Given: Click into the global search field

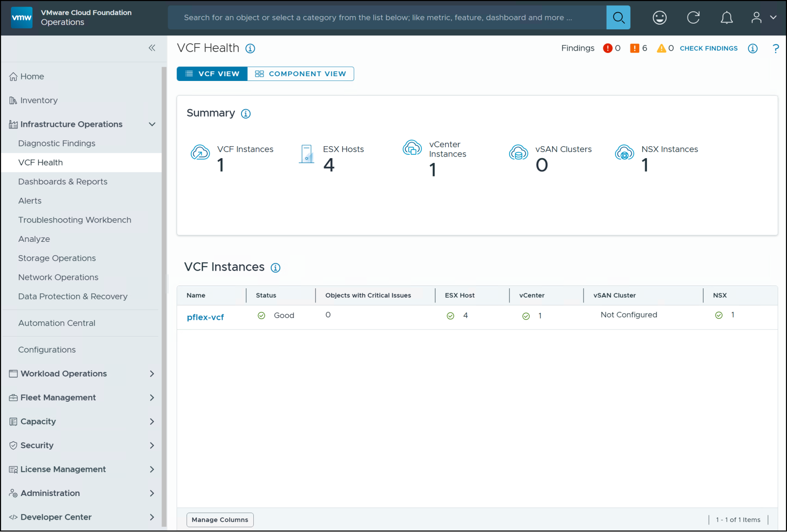Looking at the screenshot, I should click(387, 18).
